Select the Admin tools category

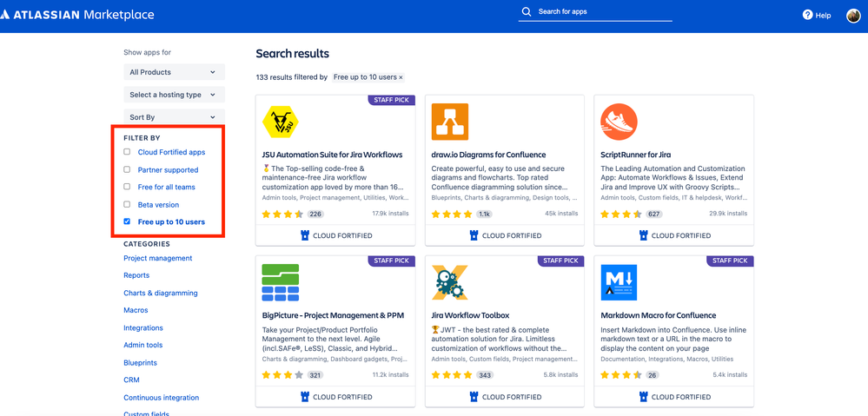[x=142, y=345]
